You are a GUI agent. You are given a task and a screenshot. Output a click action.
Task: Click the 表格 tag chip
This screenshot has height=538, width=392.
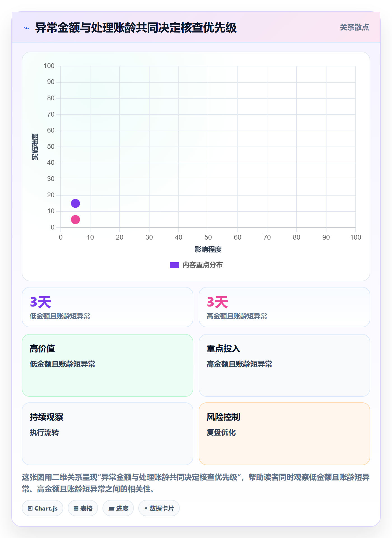(83, 508)
